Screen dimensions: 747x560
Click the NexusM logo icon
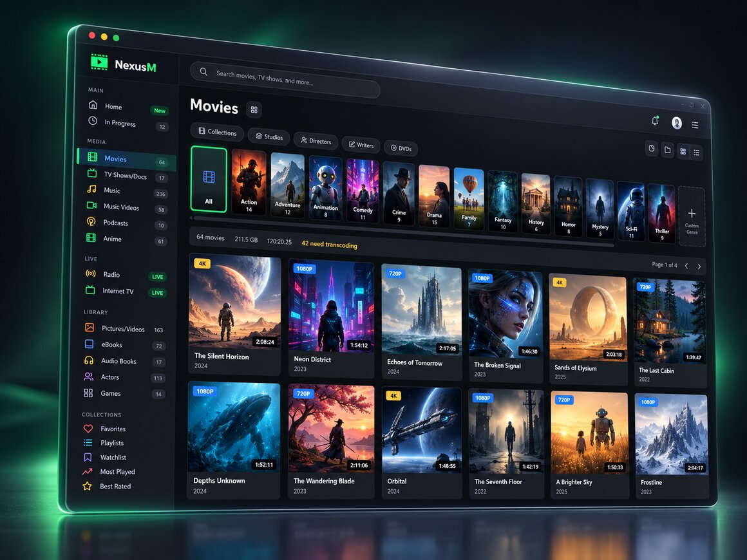tap(99, 62)
